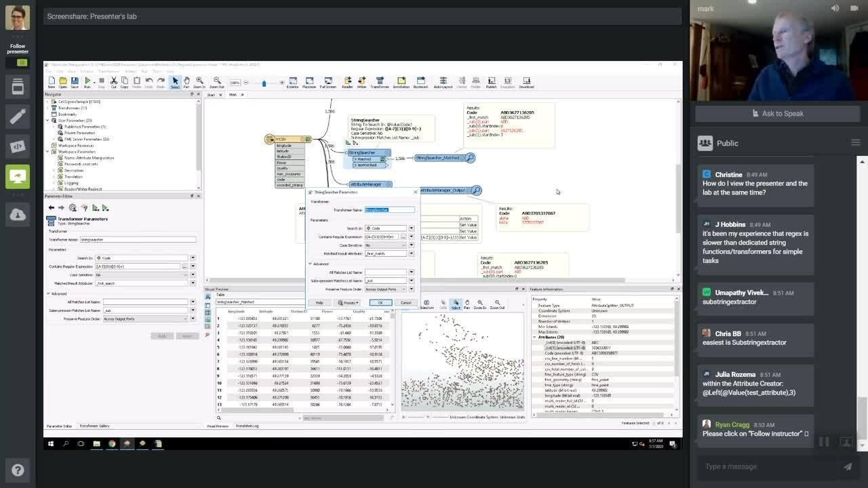This screenshot has width=868, height=488.
Task: Open Search In dropdown arrow in dialog
Action: coord(411,228)
